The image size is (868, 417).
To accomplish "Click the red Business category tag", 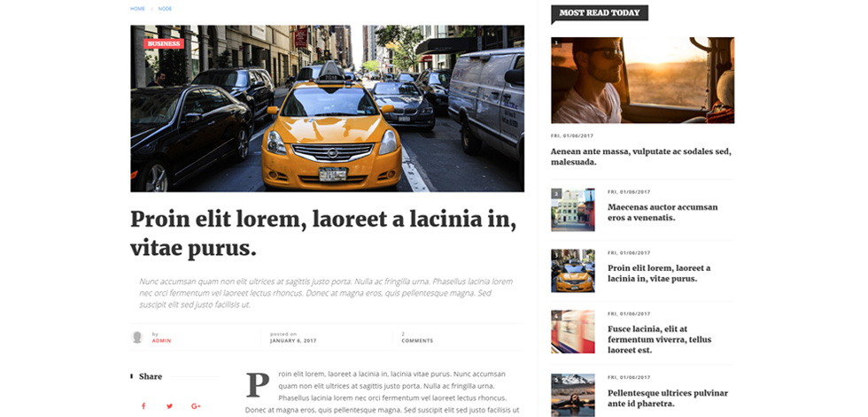I will click(164, 43).
